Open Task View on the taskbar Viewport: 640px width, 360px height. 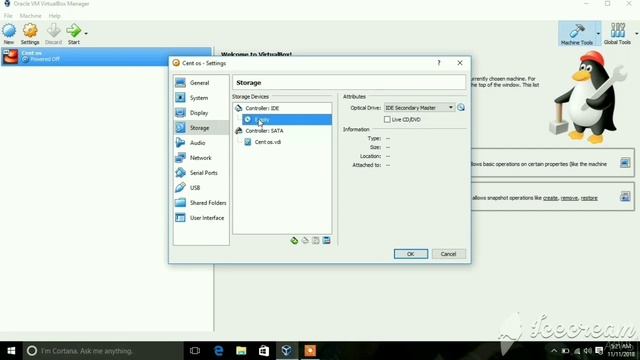(195, 351)
